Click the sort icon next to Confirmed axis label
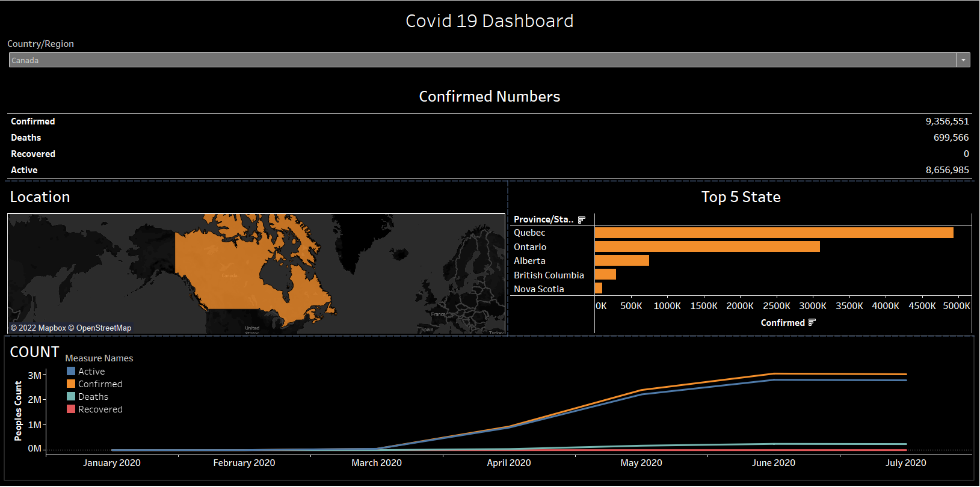Image resolution: width=980 pixels, height=487 pixels. [812, 323]
